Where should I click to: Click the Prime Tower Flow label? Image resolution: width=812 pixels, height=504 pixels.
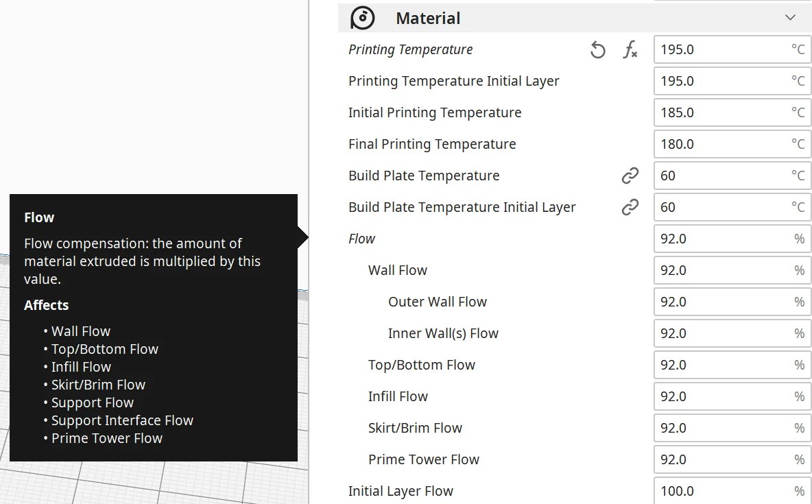coord(423,459)
